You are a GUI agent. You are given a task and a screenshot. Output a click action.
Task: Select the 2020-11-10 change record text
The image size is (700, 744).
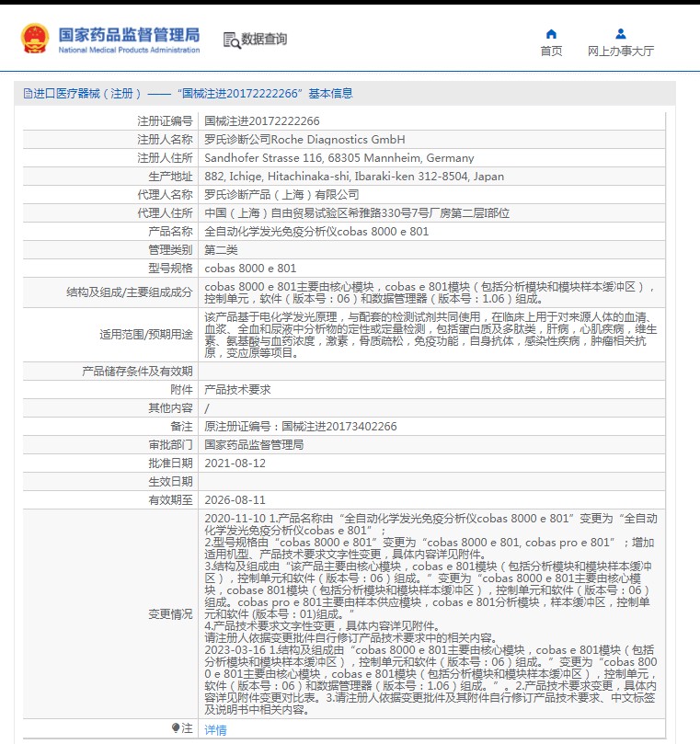[x=430, y=578]
